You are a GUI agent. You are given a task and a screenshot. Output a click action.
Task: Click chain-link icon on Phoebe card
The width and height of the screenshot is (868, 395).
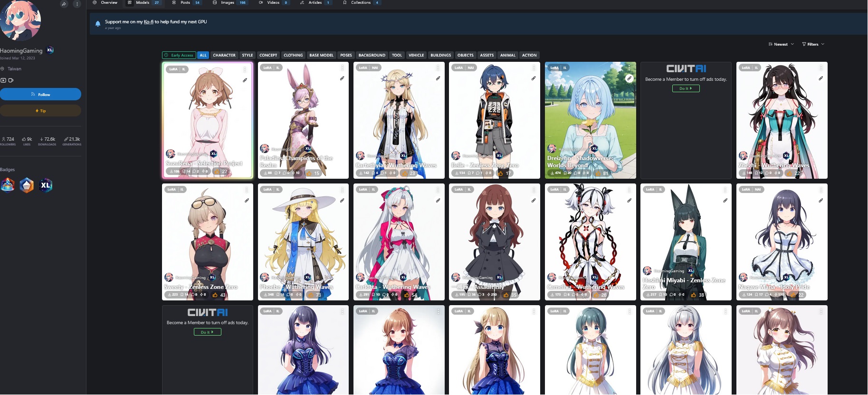pos(342,201)
